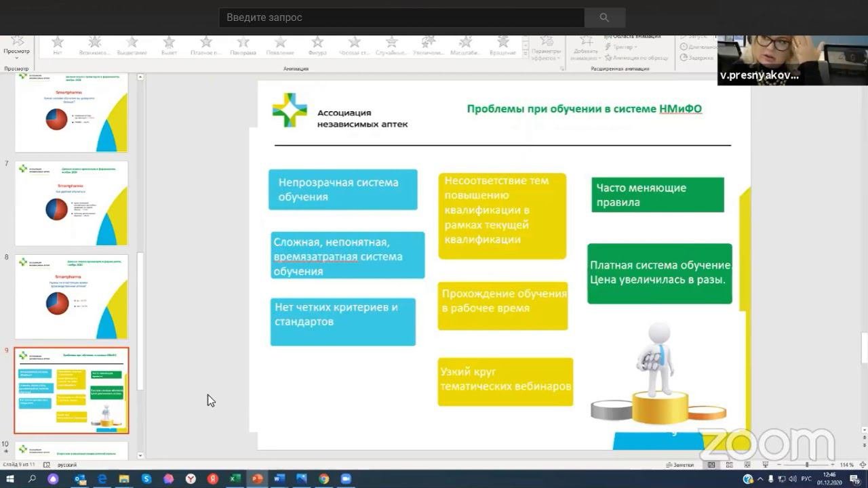
Task: Click 'Часто меняющие правила' green box
Action: pos(658,195)
